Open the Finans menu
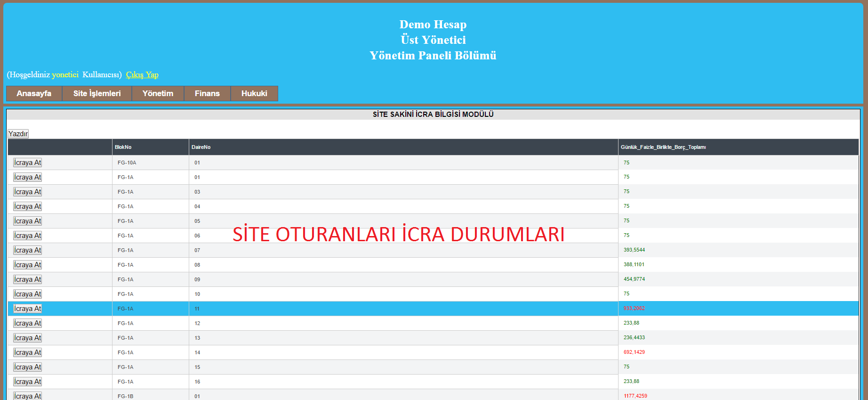Screen dimensions: 868x400 [207, 93]
